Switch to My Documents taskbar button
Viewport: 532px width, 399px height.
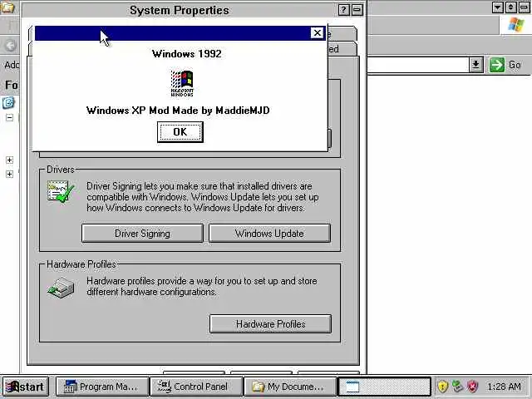click(290, 387)
